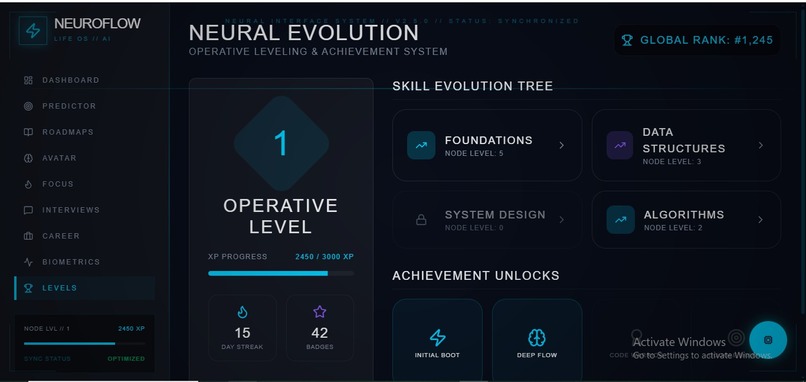Expand the Data Structures node chevron
The width and height of the screenshot is (806, 382).
click(761, 145)
